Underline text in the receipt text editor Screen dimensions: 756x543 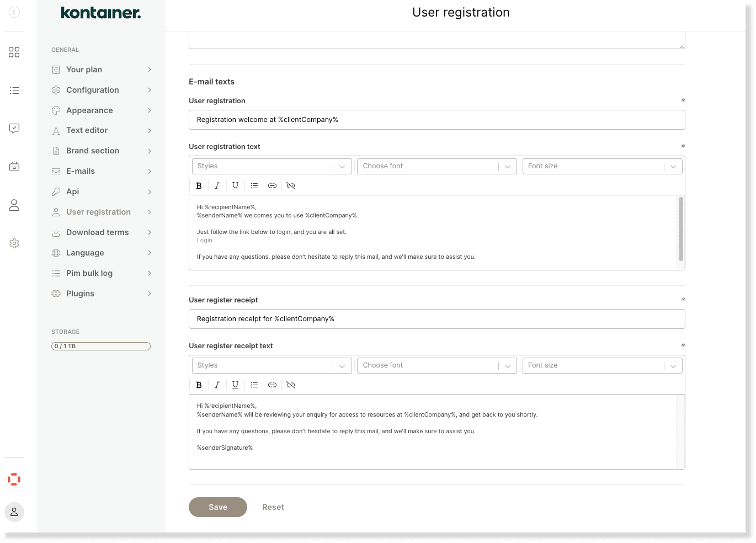(236, 385)
